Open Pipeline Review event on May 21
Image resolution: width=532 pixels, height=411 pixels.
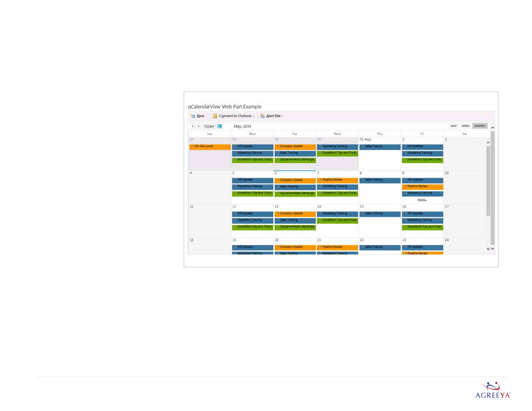point(338,247)
